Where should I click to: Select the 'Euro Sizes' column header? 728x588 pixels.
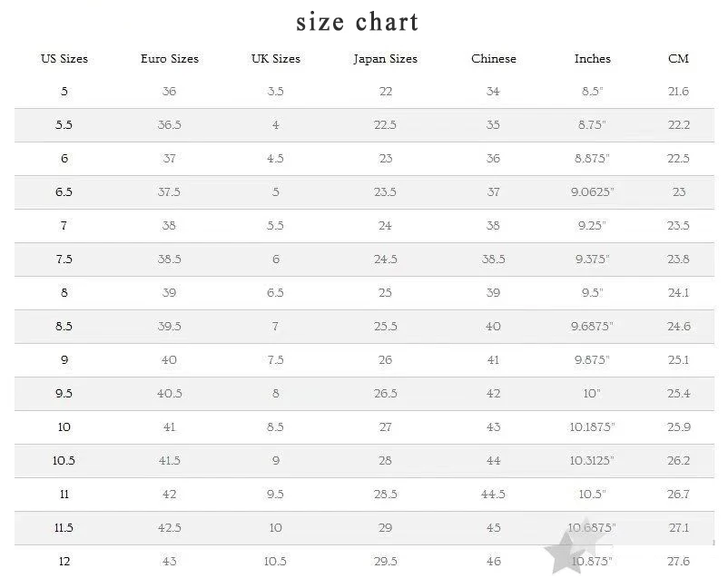(170, 59)
